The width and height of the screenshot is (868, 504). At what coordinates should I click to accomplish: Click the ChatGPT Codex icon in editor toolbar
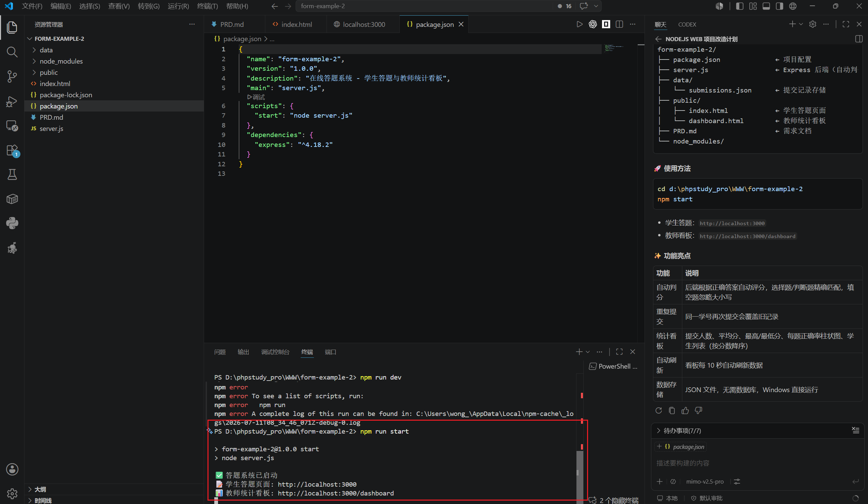(x=593, y=24)
